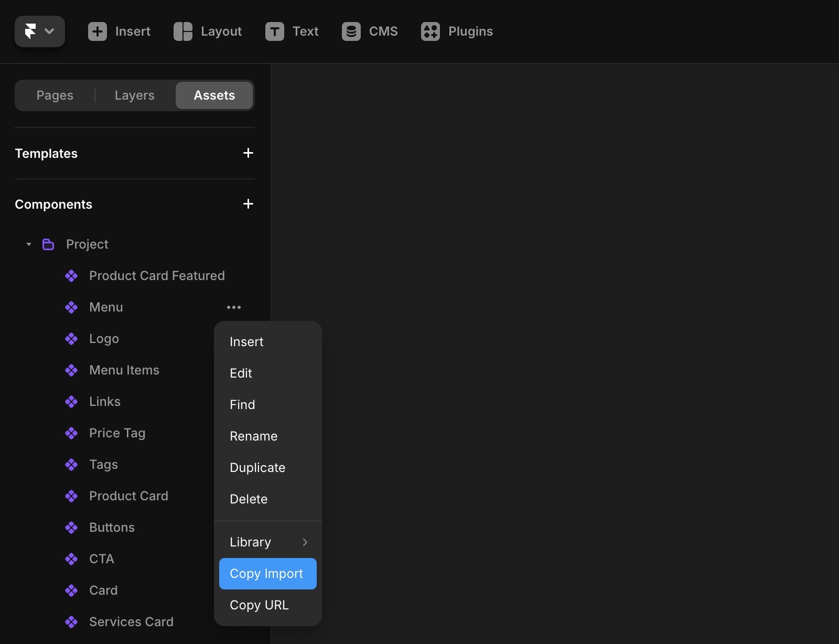The height and width of the screenshot is (644, 839).
Task: Click the Product Card Featured component icon
Action: coord(71,276)
